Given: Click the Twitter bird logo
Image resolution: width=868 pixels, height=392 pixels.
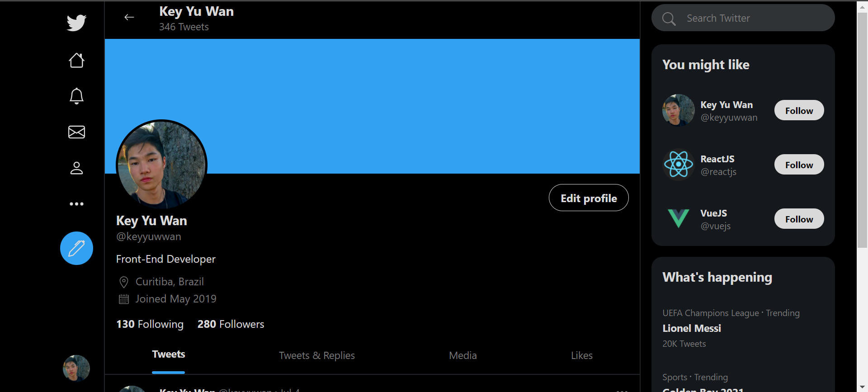Looking at the screenshot, I should click(76, 23).
